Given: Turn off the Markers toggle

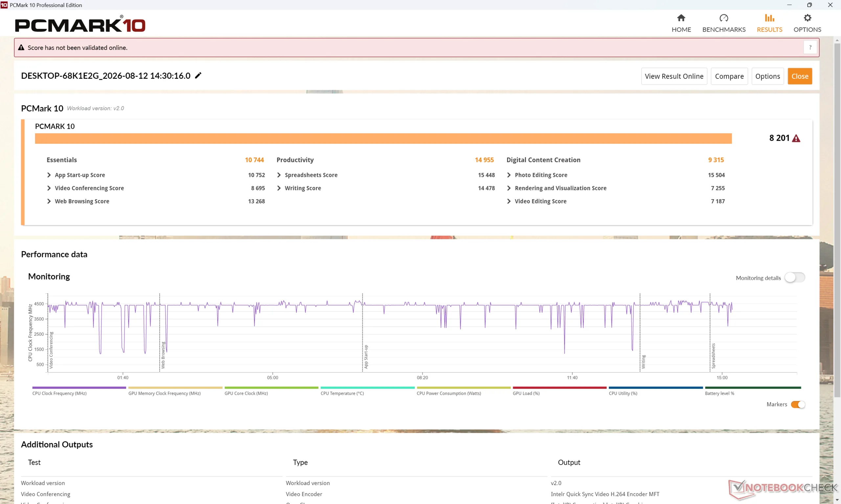Looking at the screenshot, I should point(798,404).
